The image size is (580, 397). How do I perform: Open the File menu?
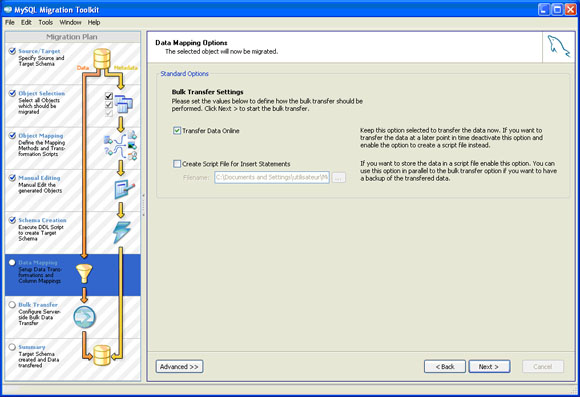click(x=10, y=23)
